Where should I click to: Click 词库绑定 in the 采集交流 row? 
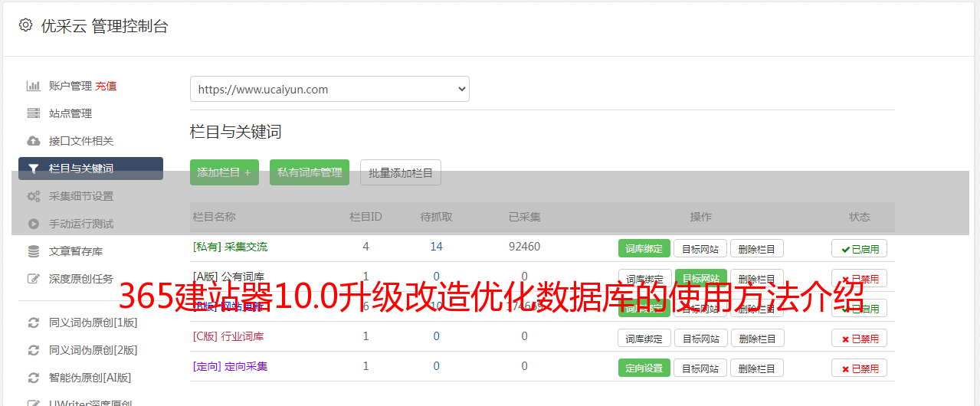coord(644,248)
